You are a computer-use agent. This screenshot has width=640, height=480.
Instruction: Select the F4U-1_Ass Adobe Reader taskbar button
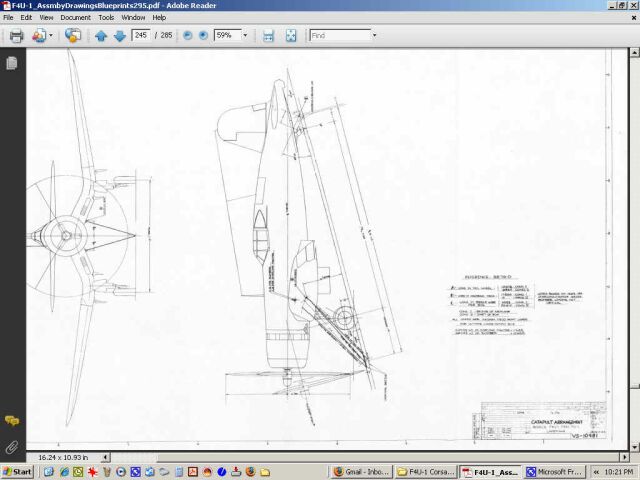click(x=490, y=472)
